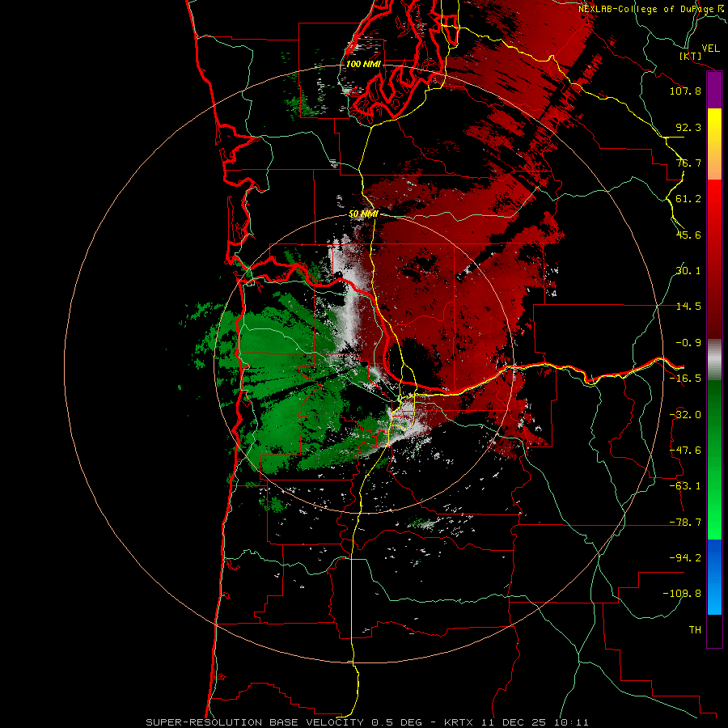The width and height of the screenshot is (728, 728).
Task: Click the 76.7 velocity scale value
Action: point(688,163)
